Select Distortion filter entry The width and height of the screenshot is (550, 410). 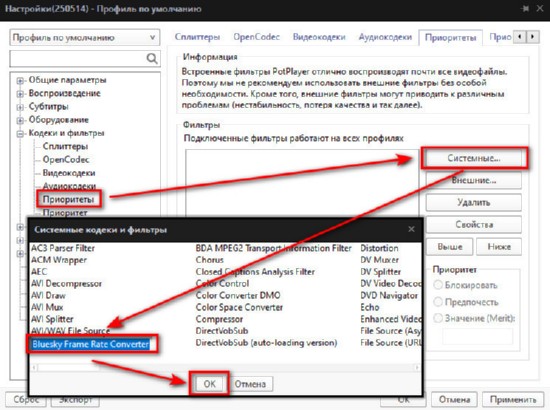click(379, 248)
